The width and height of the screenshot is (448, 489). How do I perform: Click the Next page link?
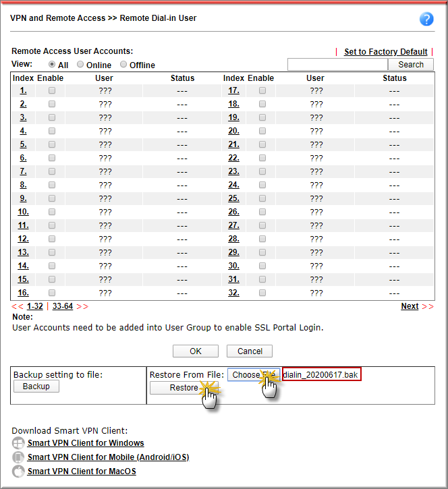point(410,306)
